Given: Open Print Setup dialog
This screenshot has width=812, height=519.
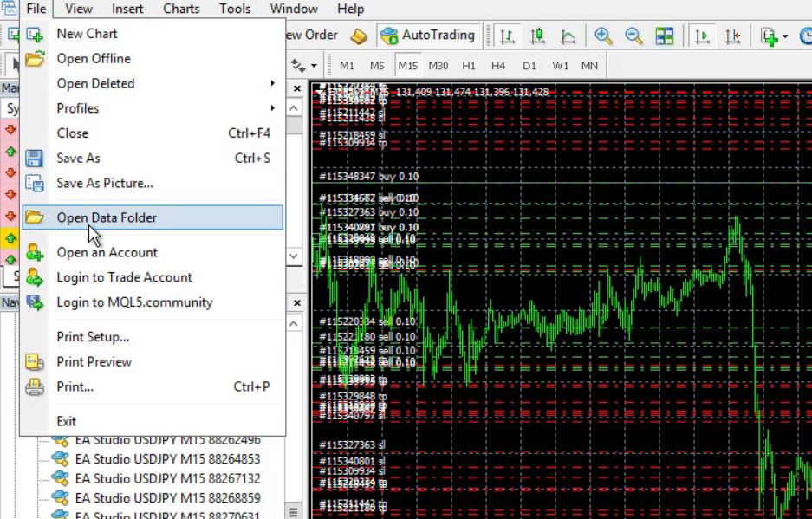Looking at the screenshot, I should (x=153, y=337).
